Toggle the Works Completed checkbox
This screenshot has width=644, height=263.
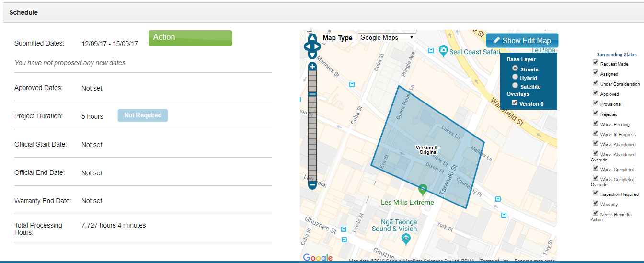coord(596,168)
